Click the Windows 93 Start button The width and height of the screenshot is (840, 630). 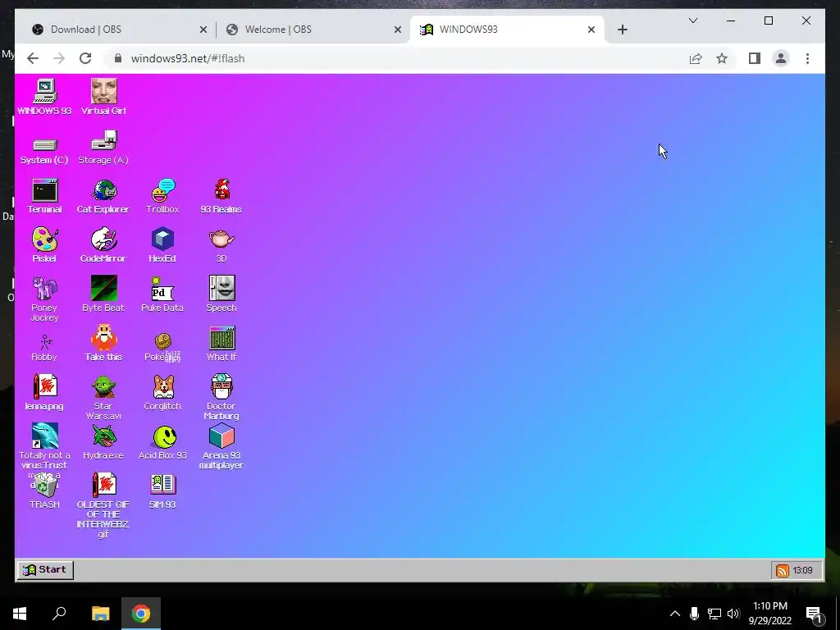[x=46, y=569]
